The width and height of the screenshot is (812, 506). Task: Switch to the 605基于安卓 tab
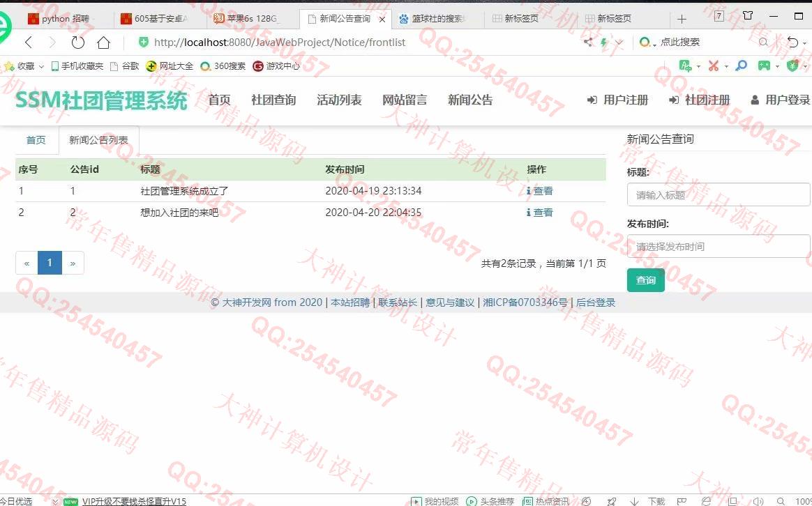(160, 19)
